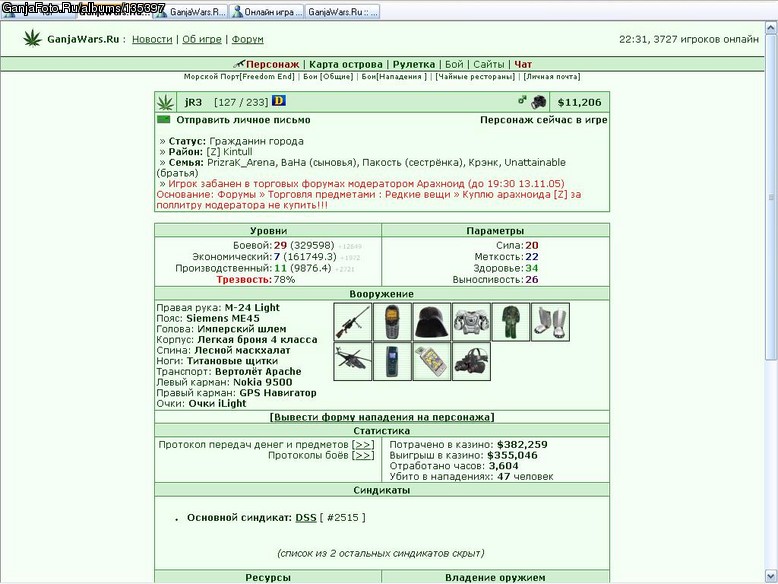This screenshot has width=778, height=584.
Task: Open the DSS syndicate link
Action: (x=306, y=518)
